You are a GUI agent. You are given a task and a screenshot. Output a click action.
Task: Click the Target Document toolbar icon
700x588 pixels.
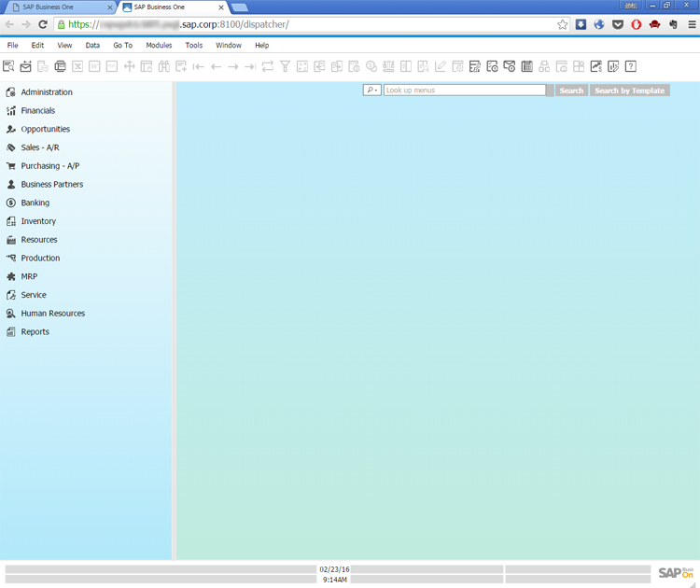coord(337,66)
